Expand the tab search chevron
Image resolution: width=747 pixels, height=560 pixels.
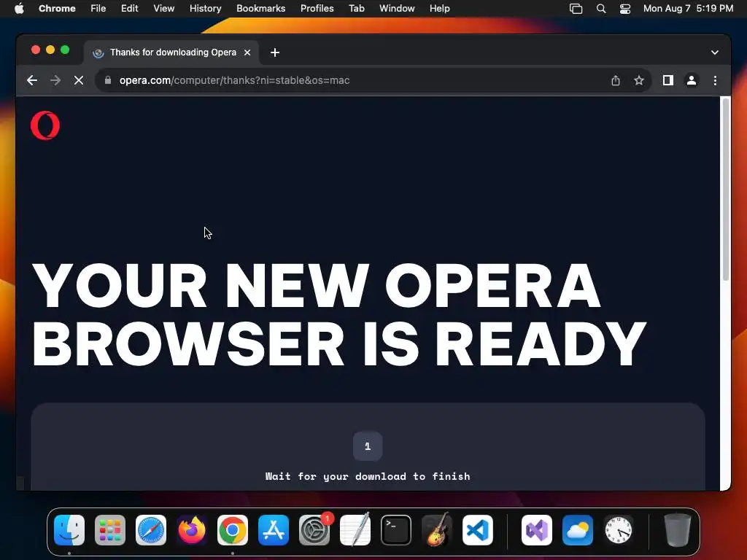715,52
